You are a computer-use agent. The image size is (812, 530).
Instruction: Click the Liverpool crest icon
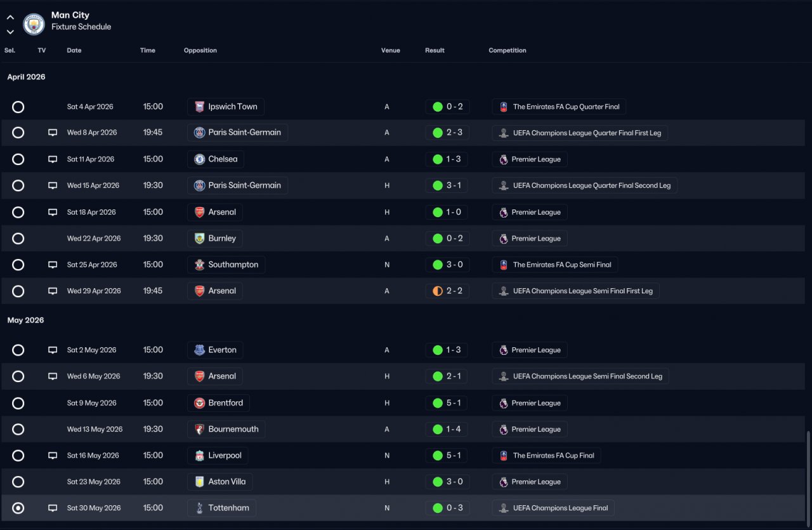[199, 456]
